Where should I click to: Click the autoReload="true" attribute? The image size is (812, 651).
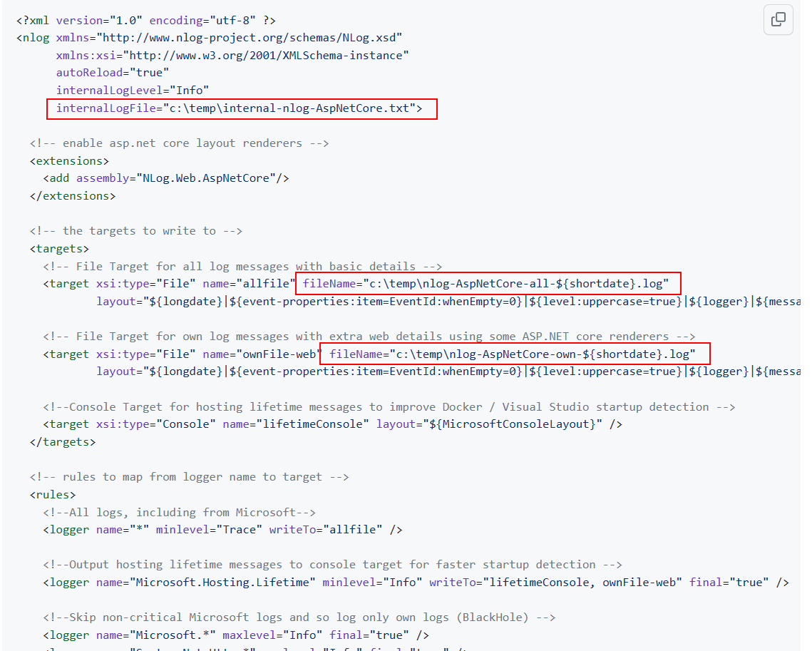click(113, 73)
